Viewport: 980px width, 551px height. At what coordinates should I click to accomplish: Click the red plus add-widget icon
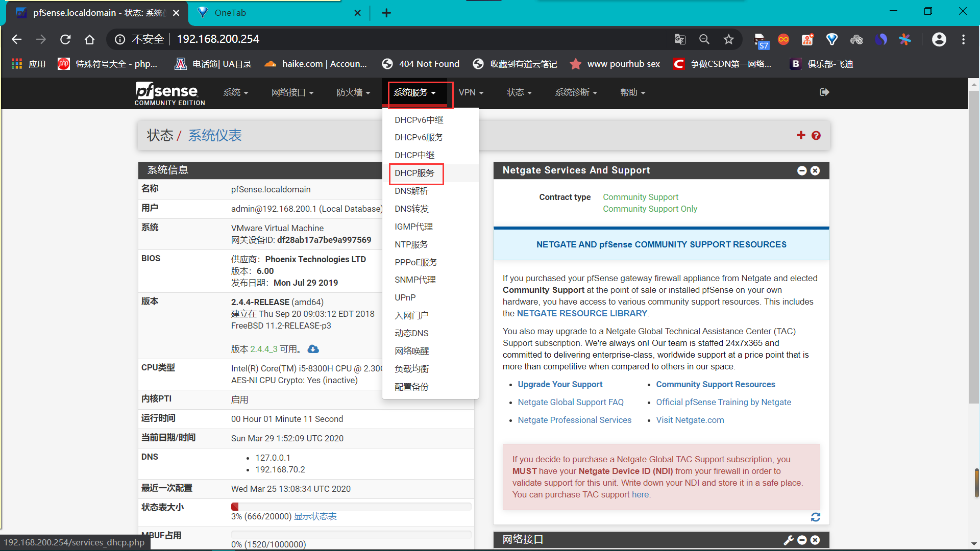801,135
